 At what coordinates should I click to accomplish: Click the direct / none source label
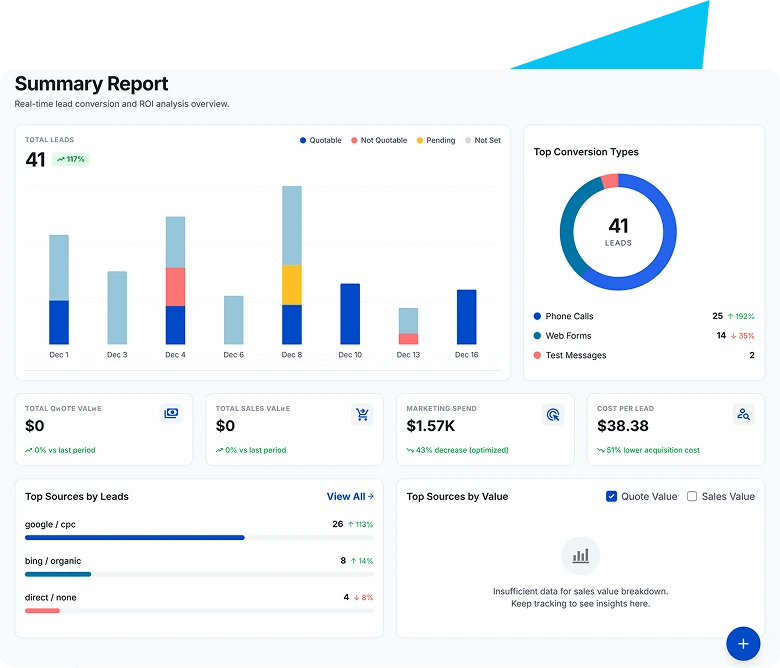(x=50, y=597)
